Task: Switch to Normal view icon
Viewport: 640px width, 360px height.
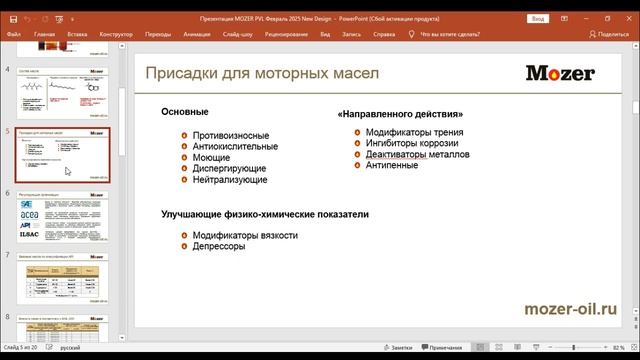Action: click(x=480, y=347)
